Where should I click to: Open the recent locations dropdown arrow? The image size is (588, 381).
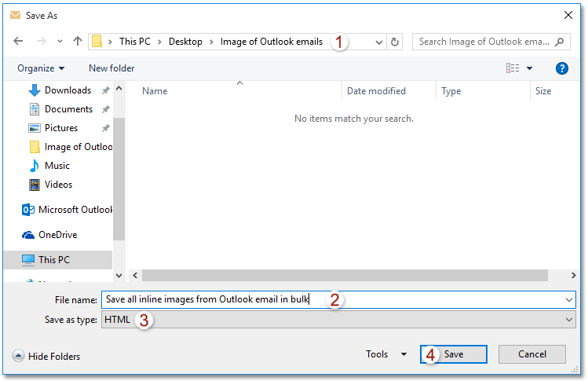(60, 42)
